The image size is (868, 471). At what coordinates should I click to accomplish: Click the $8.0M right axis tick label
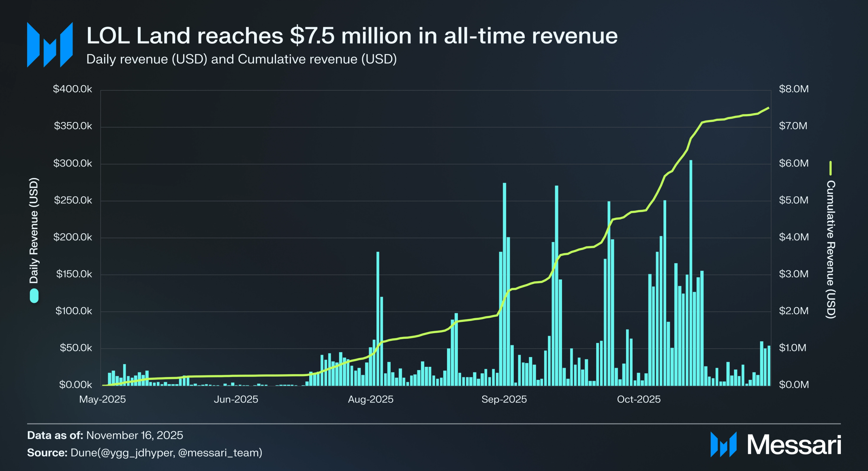pyautogui.click(x=793, y=89)
